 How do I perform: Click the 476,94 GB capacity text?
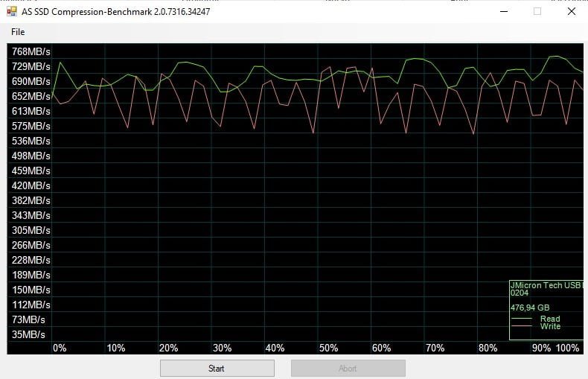click(530, 306)
